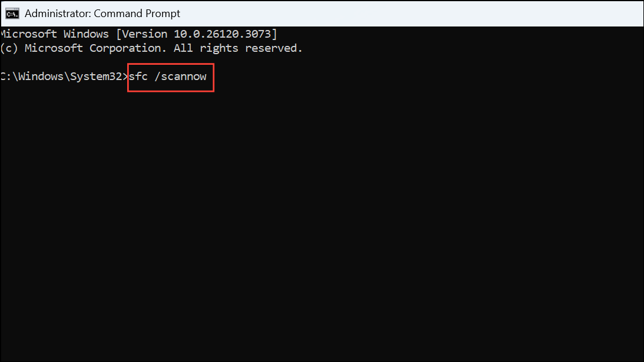Click the word "reserved."

click(274, 48)
